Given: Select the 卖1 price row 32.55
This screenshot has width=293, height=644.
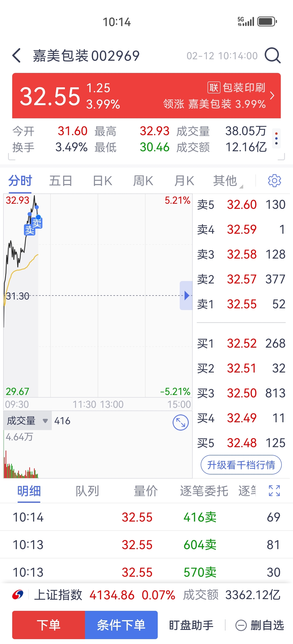Looking at the screenshot, I should point(241,304).
